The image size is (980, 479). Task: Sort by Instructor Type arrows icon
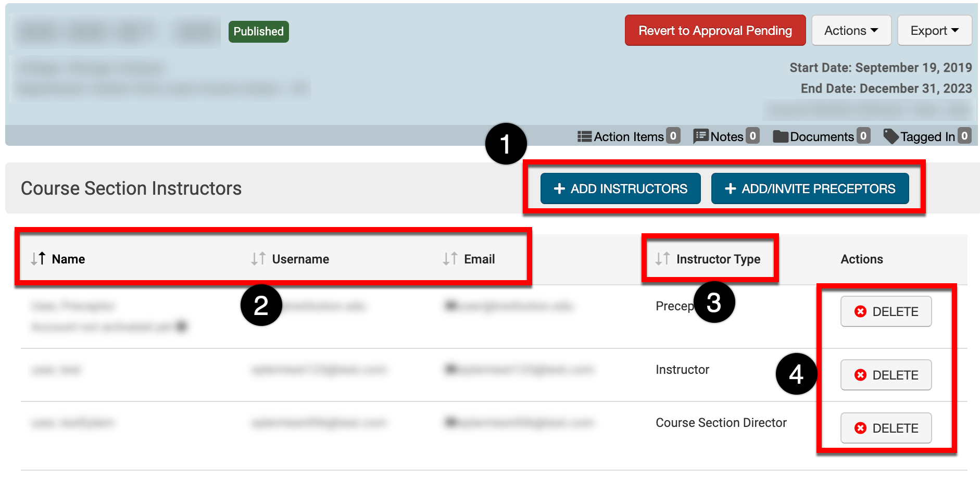pos(662,259)
